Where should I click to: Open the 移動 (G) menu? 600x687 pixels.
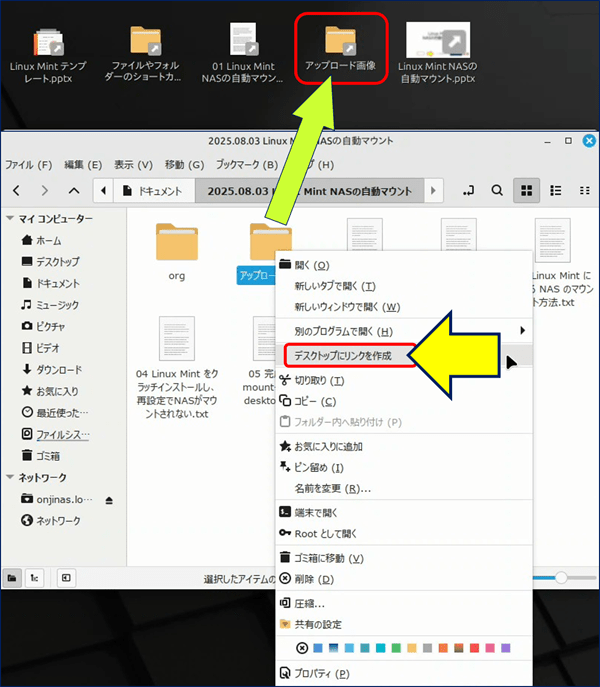click(x=185, y=165)
